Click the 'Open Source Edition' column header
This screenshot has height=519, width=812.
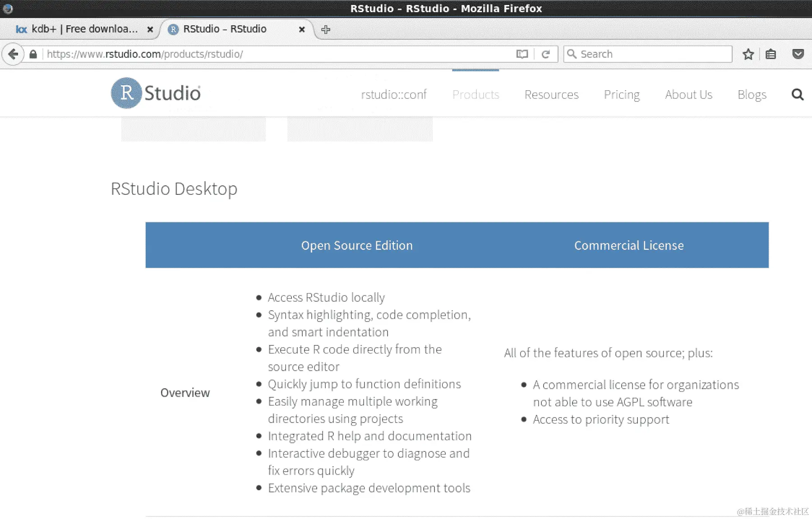(x=357, y=245)
